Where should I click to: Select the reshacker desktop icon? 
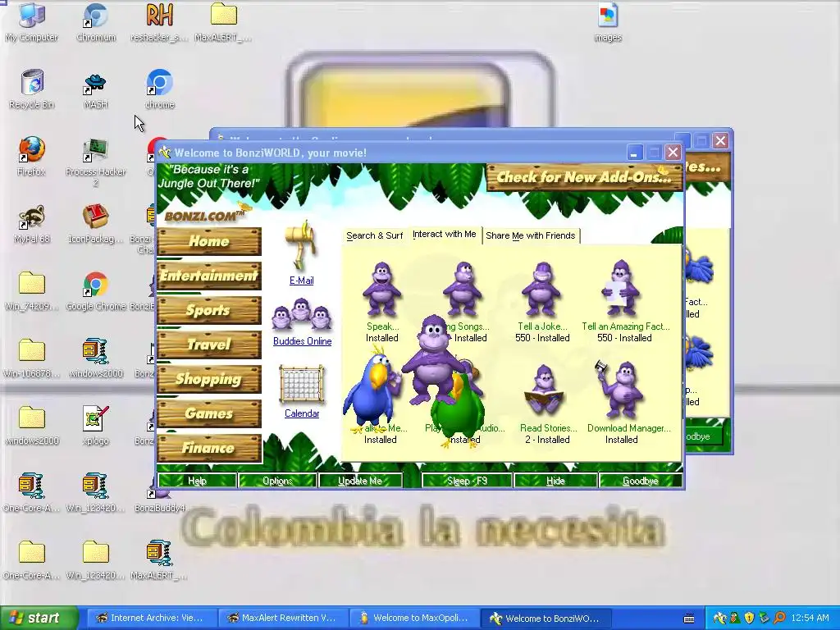pos(159,22)
